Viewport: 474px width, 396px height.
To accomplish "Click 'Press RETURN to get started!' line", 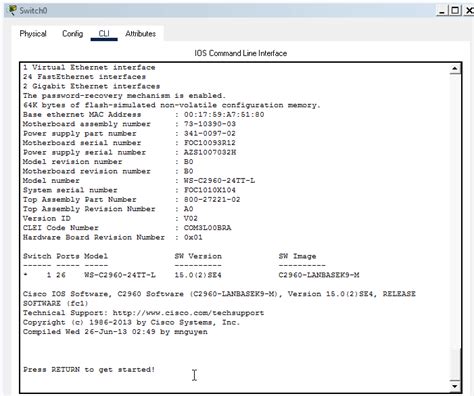I will click(89, 369).
